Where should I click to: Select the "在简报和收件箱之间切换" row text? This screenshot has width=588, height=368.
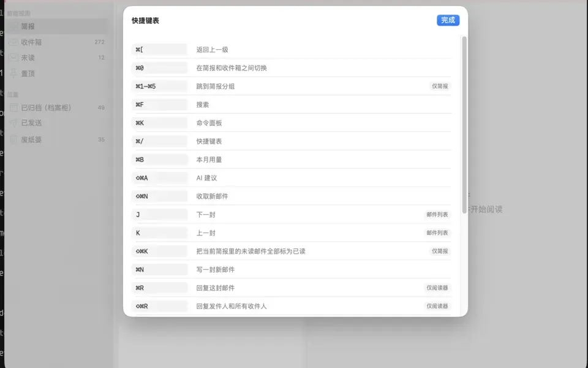232,68
